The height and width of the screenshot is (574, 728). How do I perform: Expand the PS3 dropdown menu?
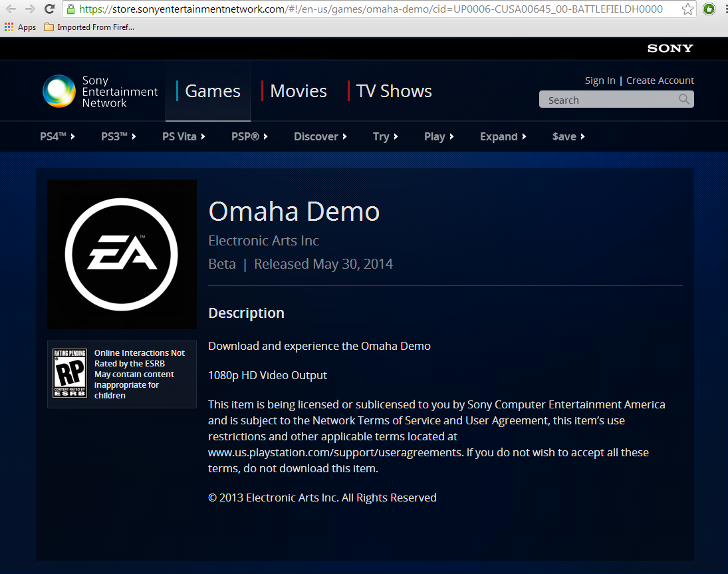pos(118,136)
